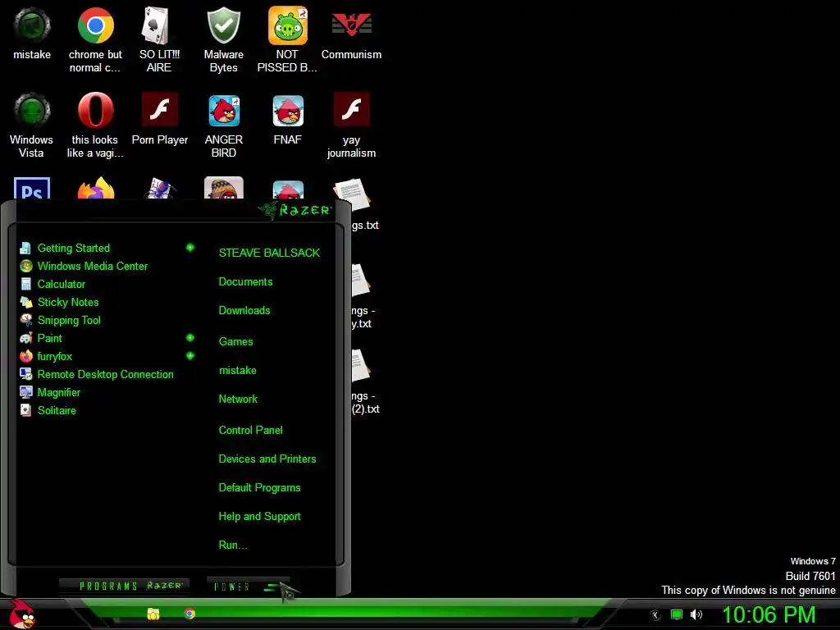Open 'mistake' link in start menu right pane
This screenshot has height=630, width=840.
coord(238,370)
